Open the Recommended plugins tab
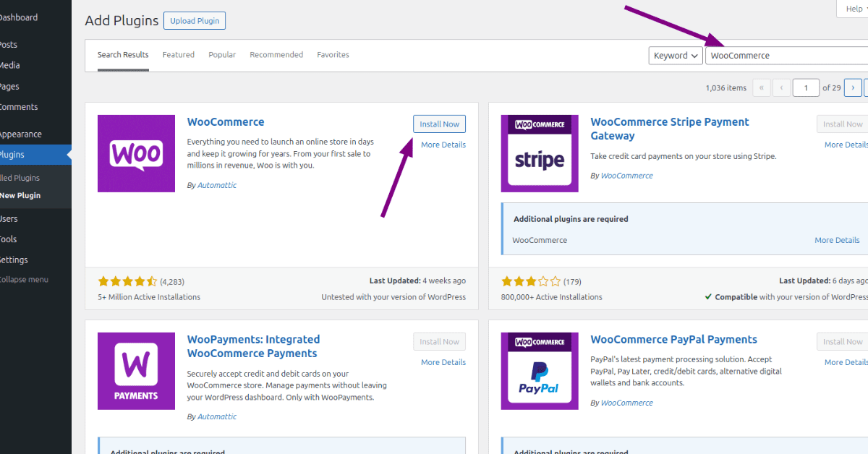Screen dimensions: 868x454 [276, 55]
